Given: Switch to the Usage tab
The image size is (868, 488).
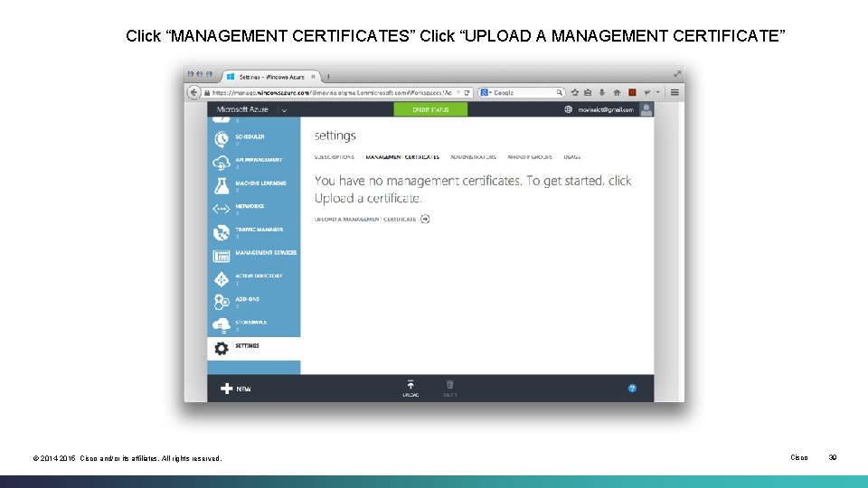Looking at the screenshot, I should coord(572,157).
